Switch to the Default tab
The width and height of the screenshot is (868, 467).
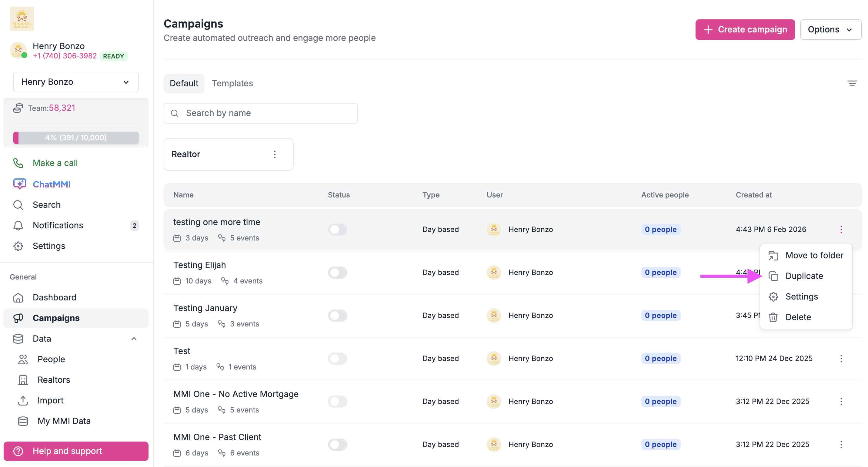(184, 83)
